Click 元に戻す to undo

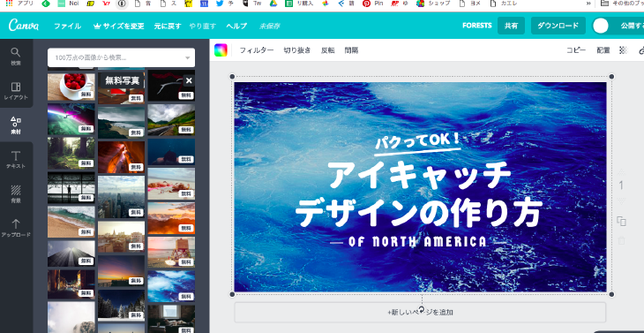[x=167, y=26]
